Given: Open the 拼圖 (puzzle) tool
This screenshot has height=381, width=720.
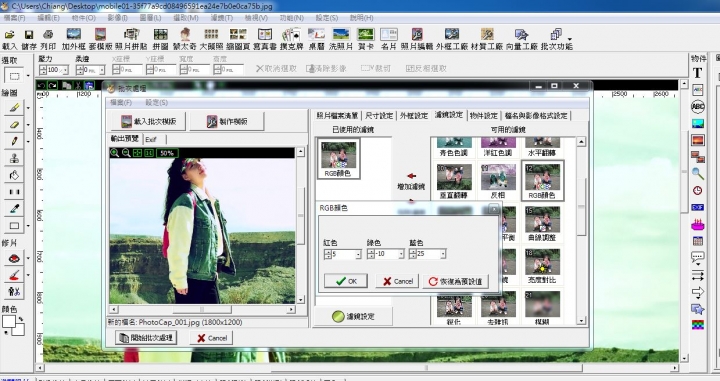Looking at the screenshot, I should (x=161, y=34).
